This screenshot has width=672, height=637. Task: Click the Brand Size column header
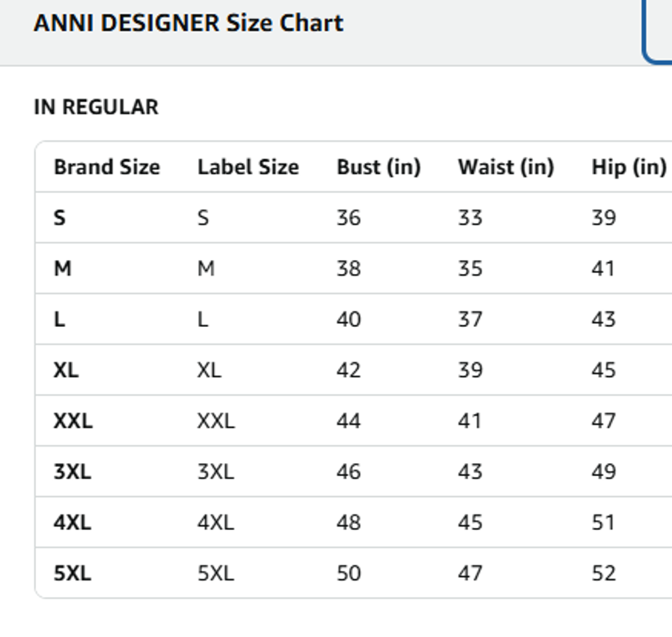tap(106, 167)
